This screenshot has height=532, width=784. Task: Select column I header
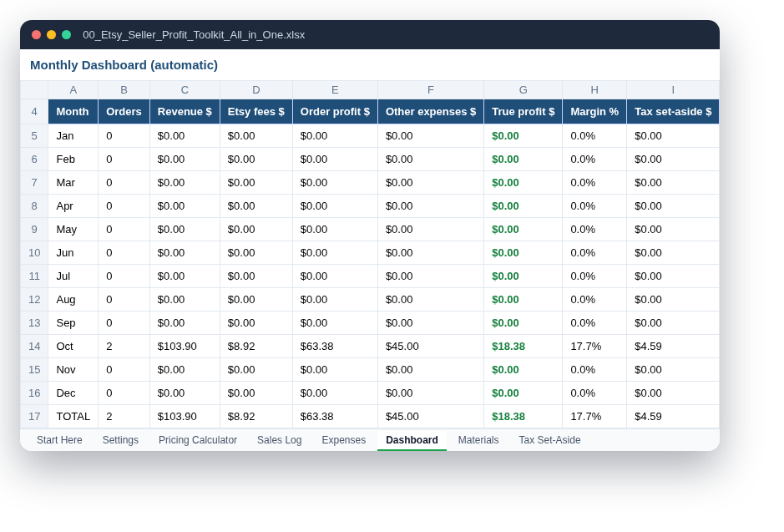673,90
